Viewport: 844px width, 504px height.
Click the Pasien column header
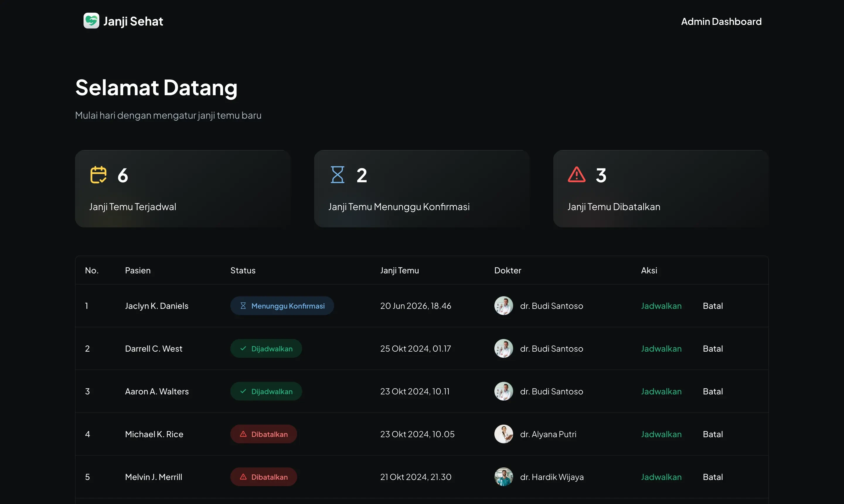click(137, 270)
